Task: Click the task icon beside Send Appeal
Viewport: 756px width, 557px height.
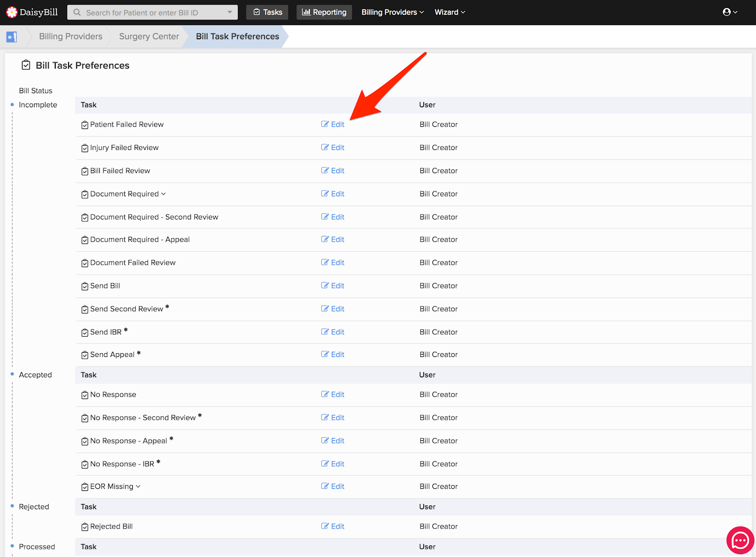Action: (x=85, y=355)
